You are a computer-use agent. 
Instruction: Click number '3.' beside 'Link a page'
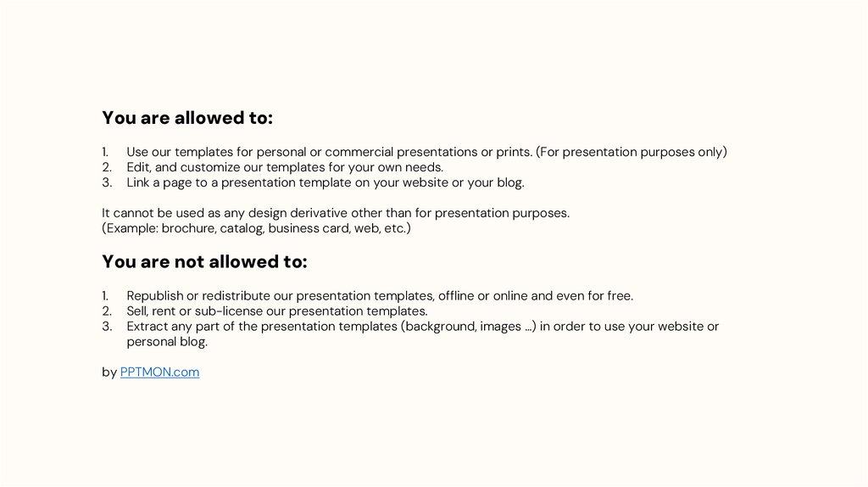point(107,182)
